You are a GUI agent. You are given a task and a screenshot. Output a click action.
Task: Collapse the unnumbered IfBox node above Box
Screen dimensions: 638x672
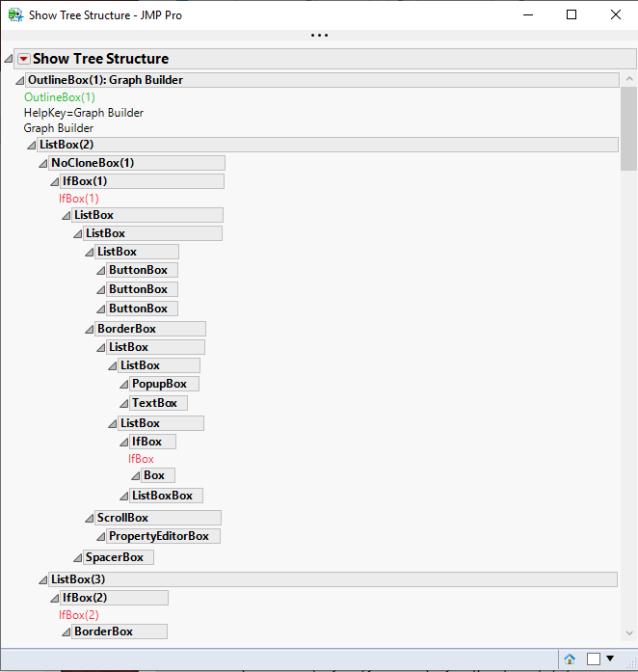(x=123, y=442)
